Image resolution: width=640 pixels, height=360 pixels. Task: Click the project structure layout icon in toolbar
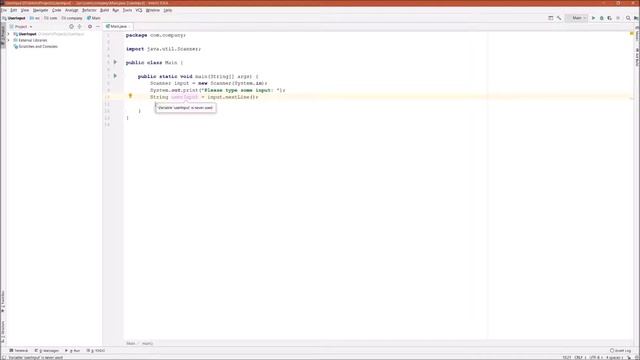tap(551, 18)
